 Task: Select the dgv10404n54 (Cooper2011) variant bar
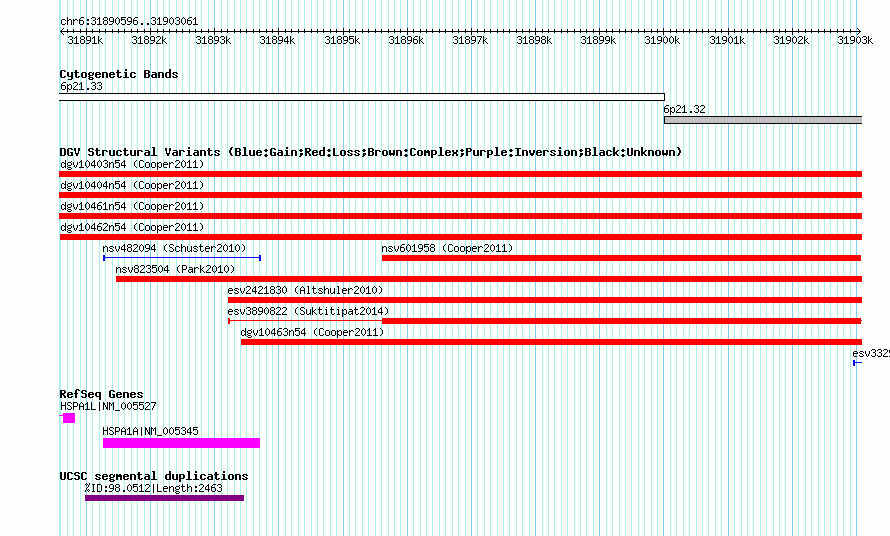coord(460,195)
